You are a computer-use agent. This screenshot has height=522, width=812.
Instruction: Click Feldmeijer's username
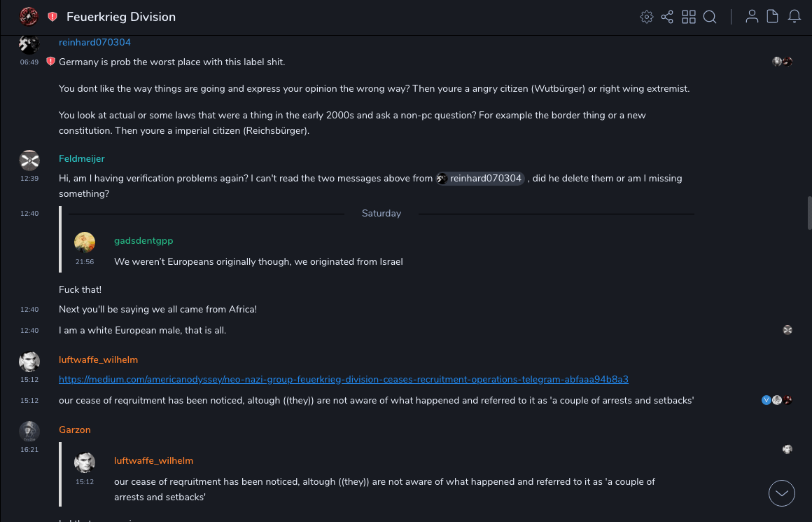[82, 158]
